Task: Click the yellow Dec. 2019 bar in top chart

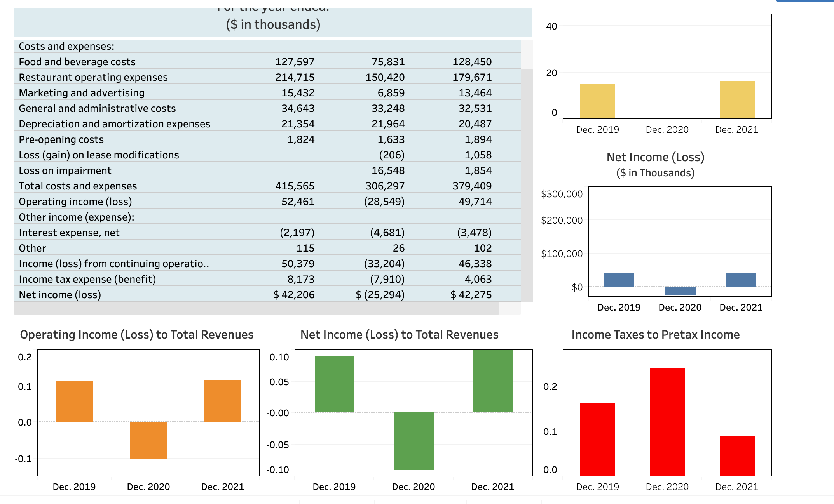Action: click(x=597, y=101)
